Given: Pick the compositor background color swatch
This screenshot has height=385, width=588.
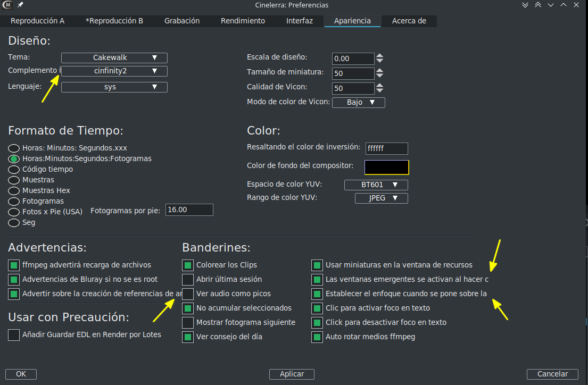Looking at the screenshot, I should 386,168.
